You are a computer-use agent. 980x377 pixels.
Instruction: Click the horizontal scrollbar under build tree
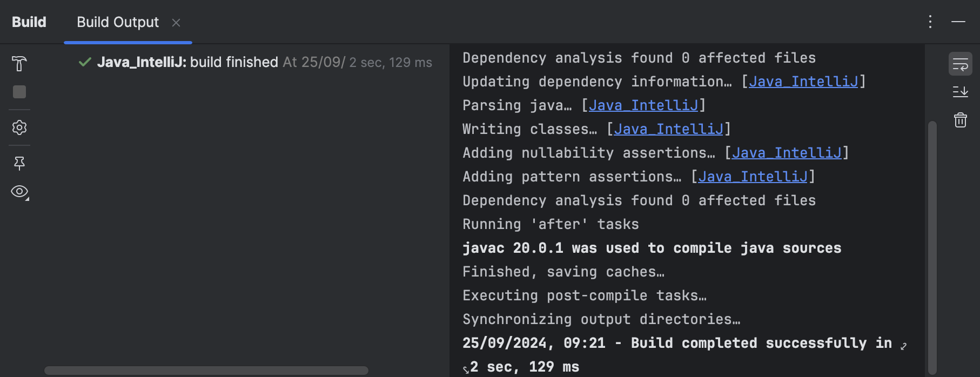click(206, 371)
